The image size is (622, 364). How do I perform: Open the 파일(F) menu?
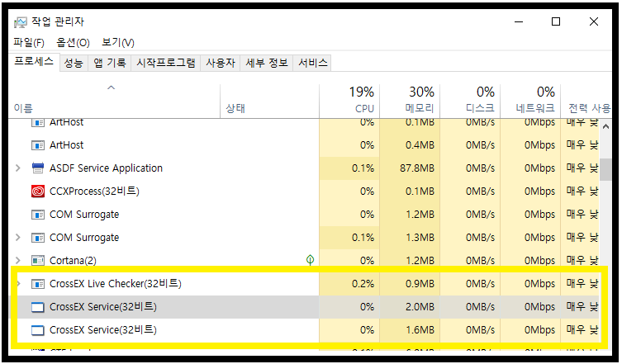coord(29,42)
